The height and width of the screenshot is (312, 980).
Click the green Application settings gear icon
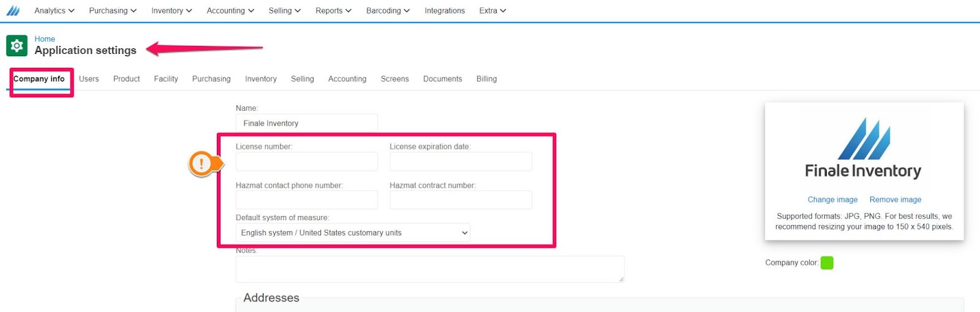coord(17,46)
